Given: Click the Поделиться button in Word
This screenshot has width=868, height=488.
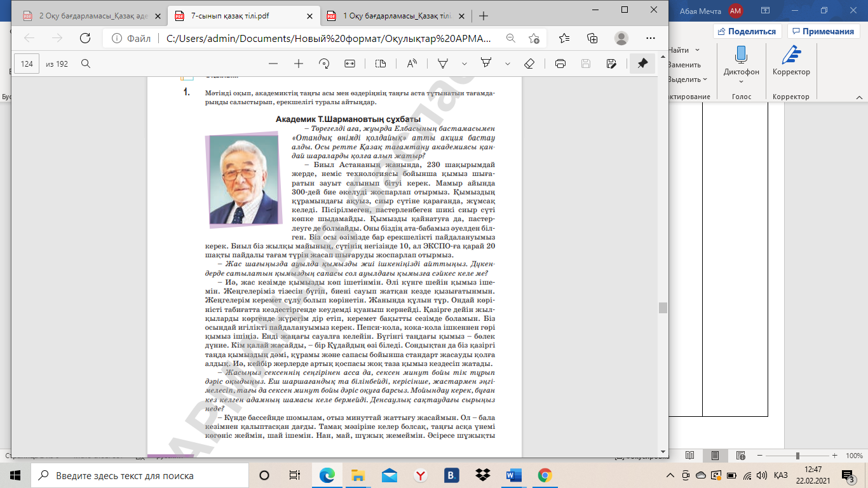Looking at the screenshot, I should (747, 31).
